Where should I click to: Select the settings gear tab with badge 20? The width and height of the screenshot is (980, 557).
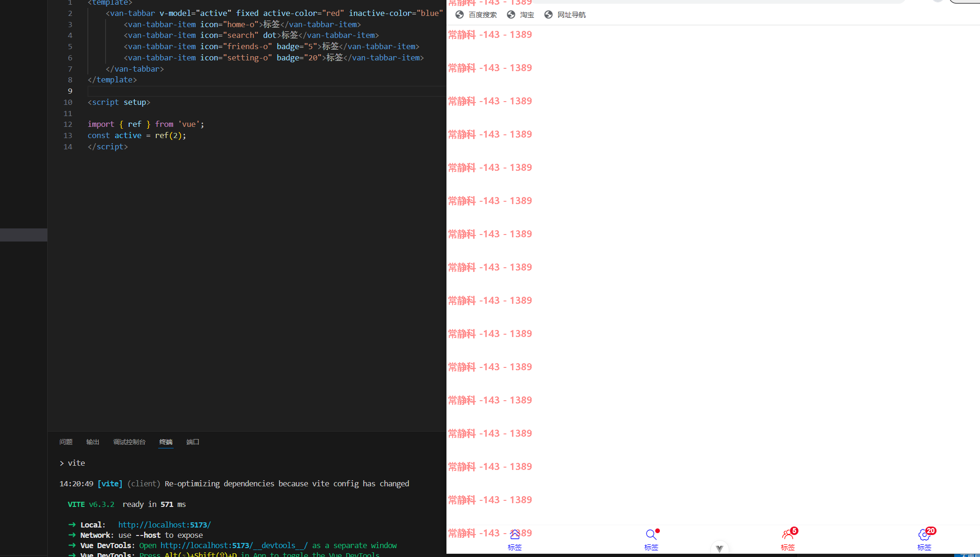(x=924, y=540)
